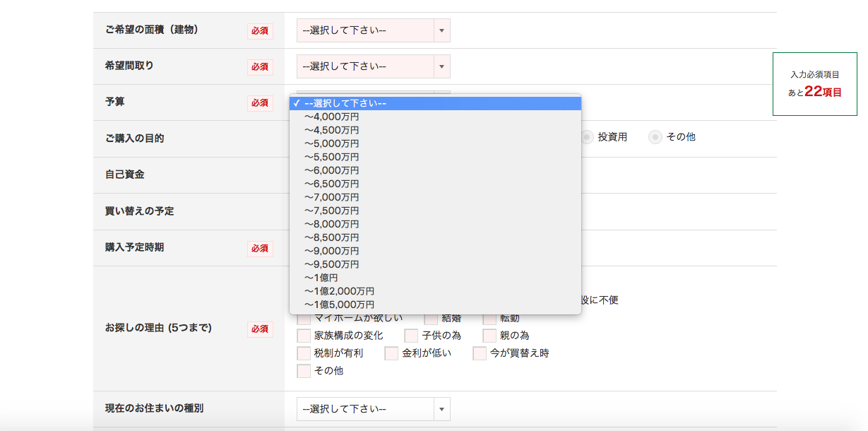Check the 家族構成の変化 checkbox
This screenshot has width=868, height=431.
tap(304, 336)
